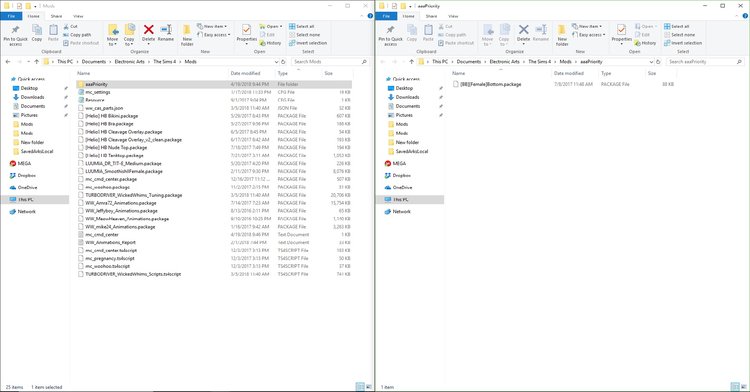Select aaaPriority folder in Mods window
The image size is (750, 392).
coord(214,84)
